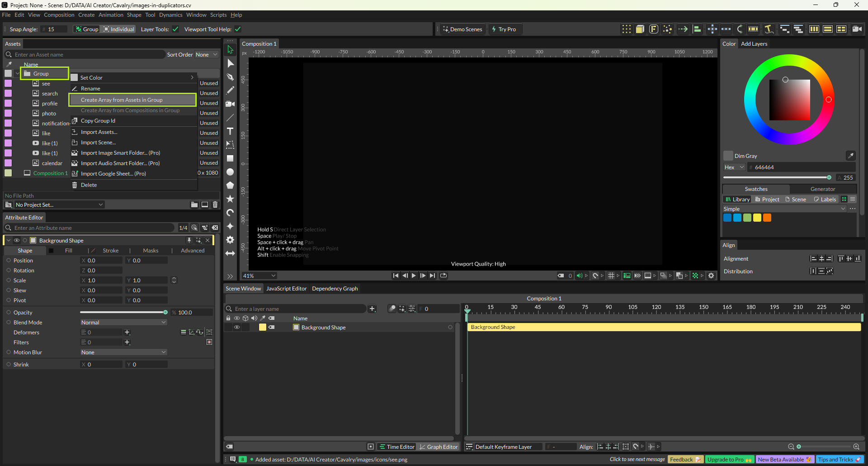Switch to the JavaScript Editor tab

[286, 289]
